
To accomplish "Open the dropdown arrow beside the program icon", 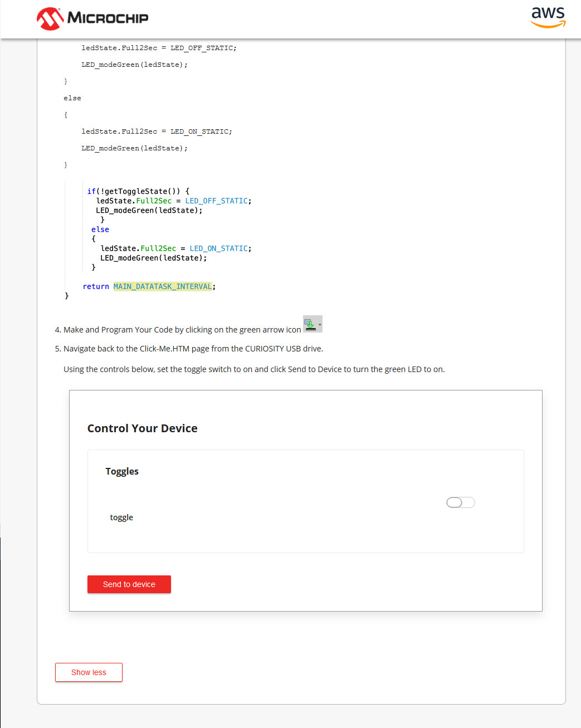I will pos(320,324).
